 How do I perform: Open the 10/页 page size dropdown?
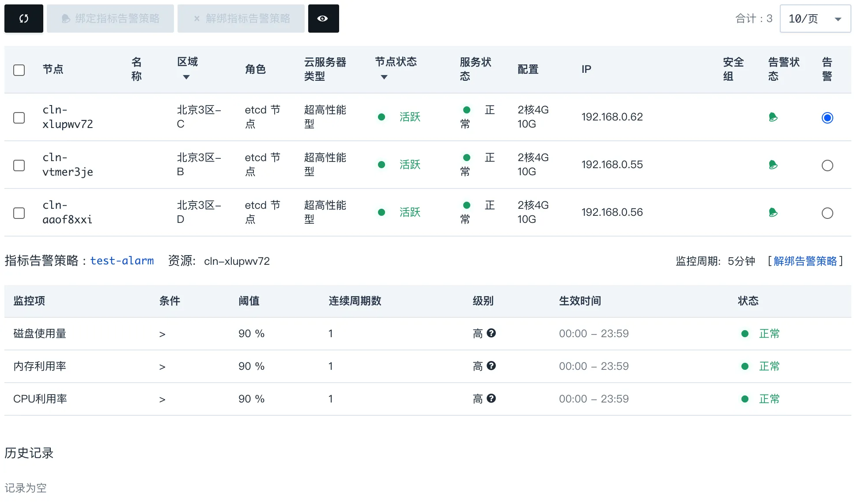pyautogui.click(x=815, y=19)
